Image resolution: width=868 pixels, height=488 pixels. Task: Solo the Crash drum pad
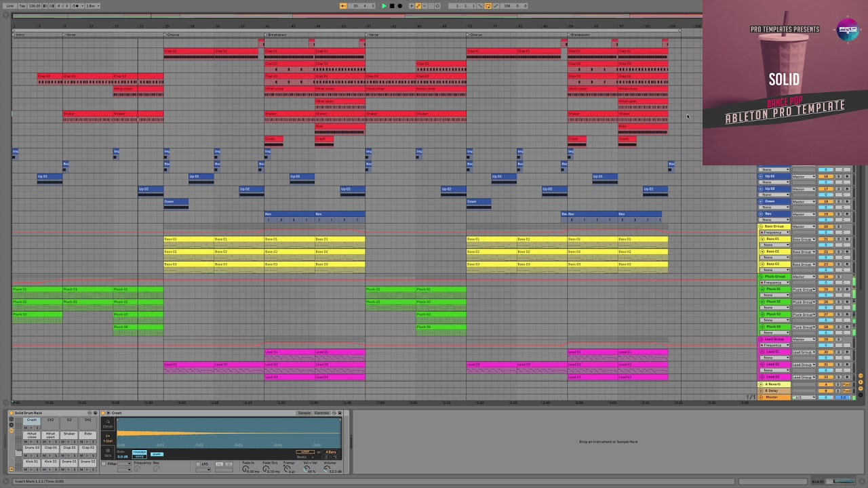click(37, 428)
